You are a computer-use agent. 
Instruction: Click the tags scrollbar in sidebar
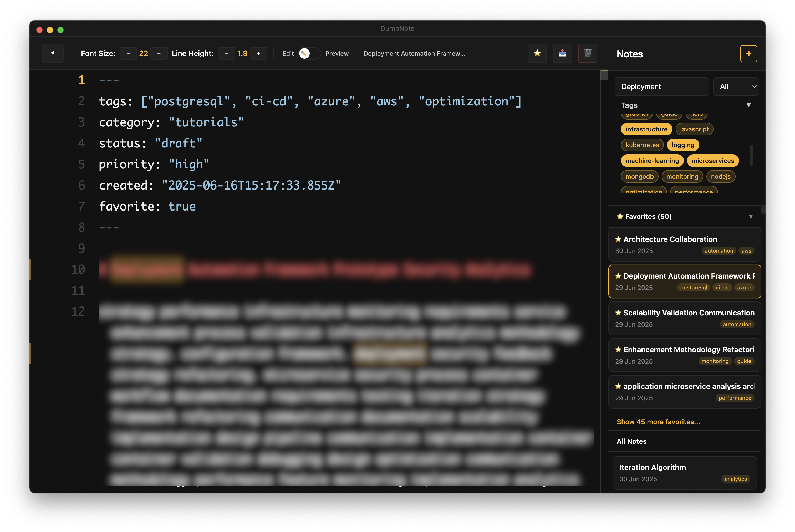751,155
